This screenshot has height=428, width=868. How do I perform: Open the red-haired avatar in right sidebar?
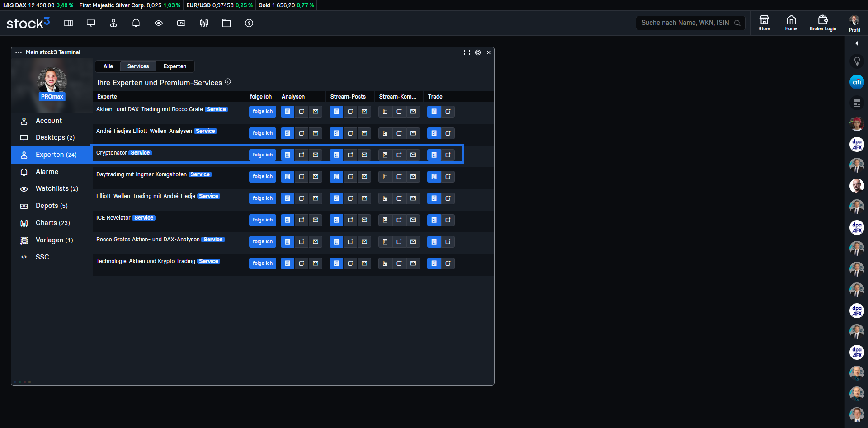[x=857, y=123]
